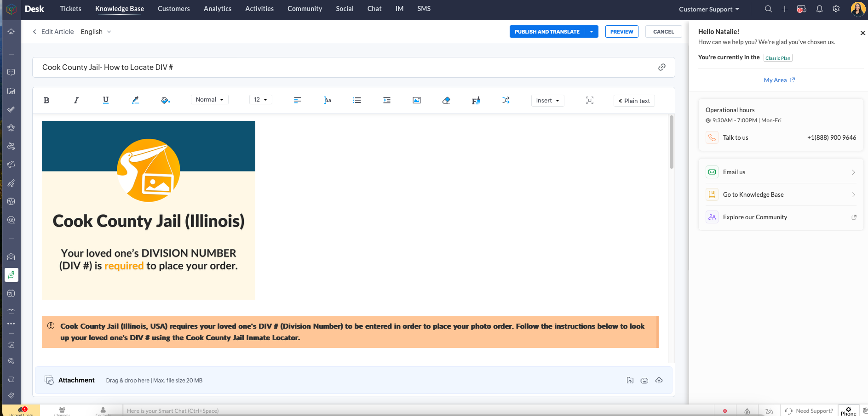The height and width of the screenshot is (416, 868).
Task: Select the cover image in the editor
Action: coord(149,210)
